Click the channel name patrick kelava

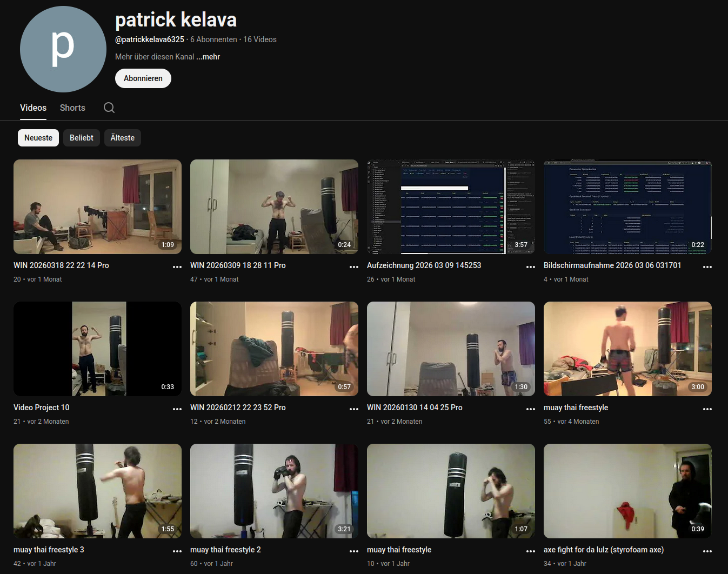[176, 20]
